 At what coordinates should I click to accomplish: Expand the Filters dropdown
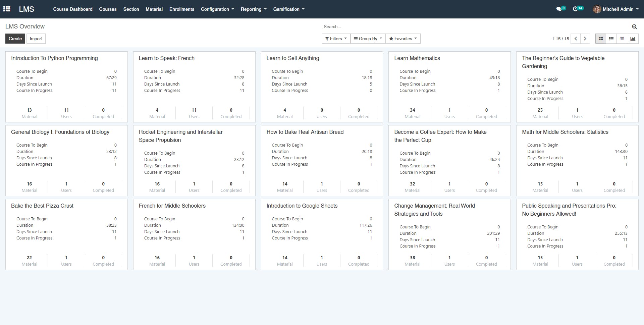click(x=336, y=39)
